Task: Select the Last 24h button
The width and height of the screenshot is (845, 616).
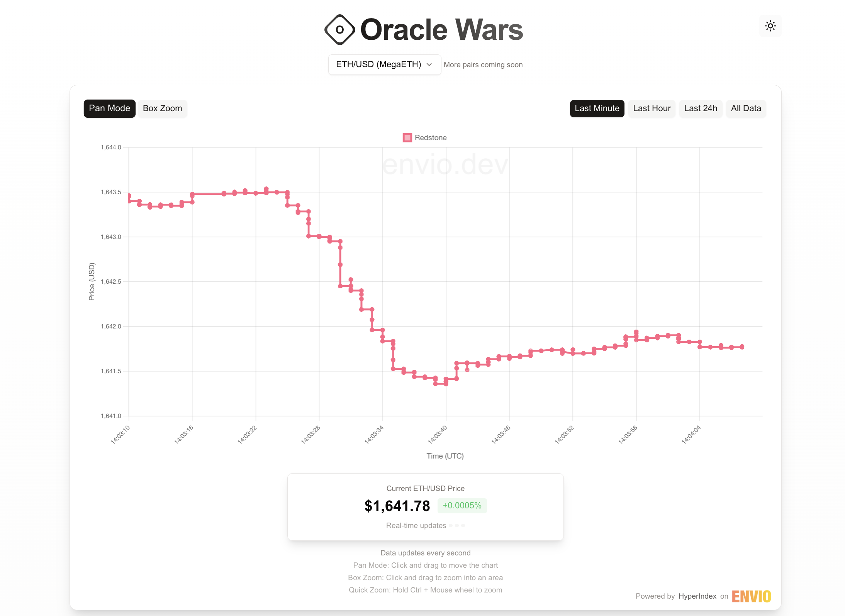Action: (x=701, y=108)
